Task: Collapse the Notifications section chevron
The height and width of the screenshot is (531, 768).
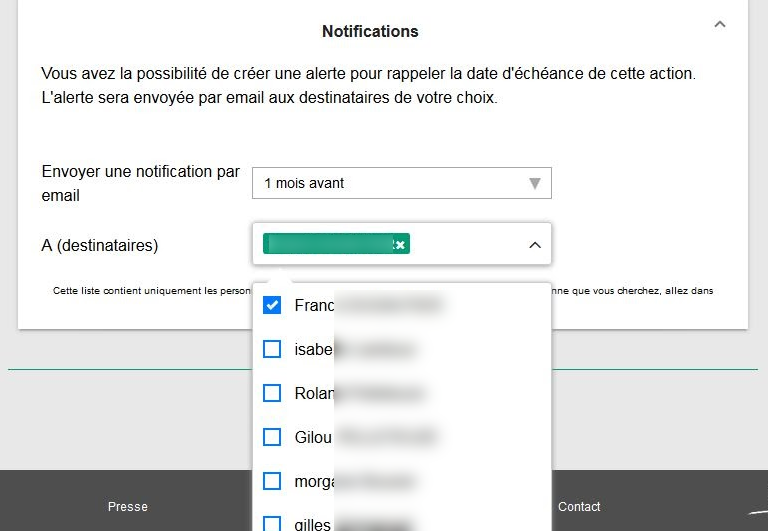Action: [x=719, y=25]
